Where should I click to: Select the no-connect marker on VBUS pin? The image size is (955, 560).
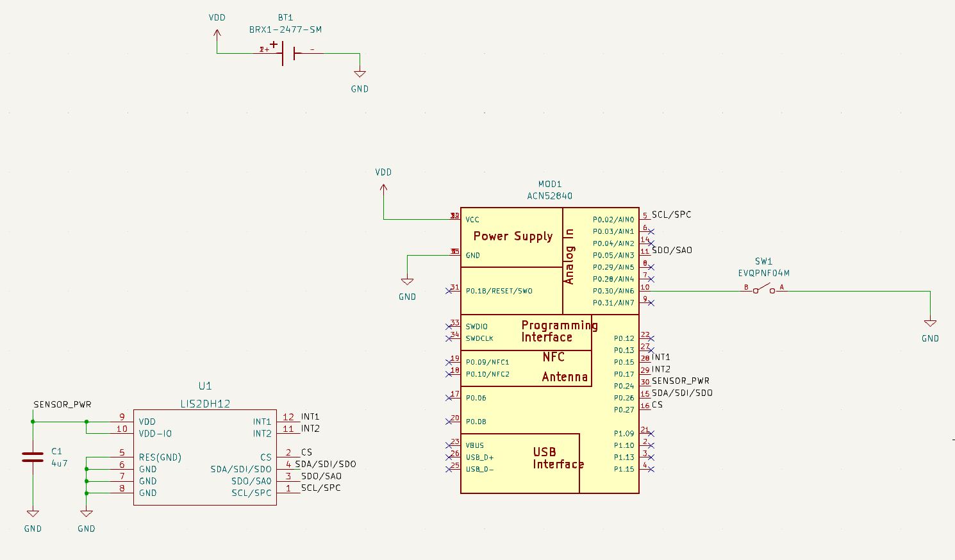[x=449, y=445]
